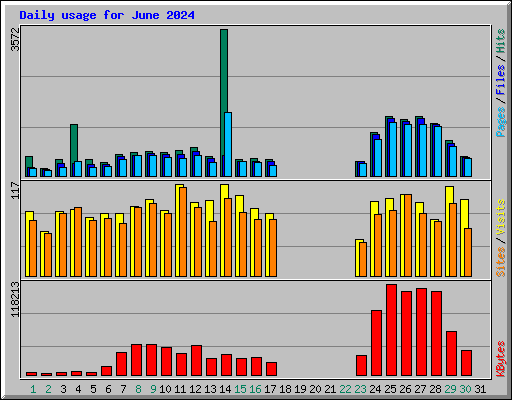Click day 19 on the x-axis

click(x=300, y=389)
